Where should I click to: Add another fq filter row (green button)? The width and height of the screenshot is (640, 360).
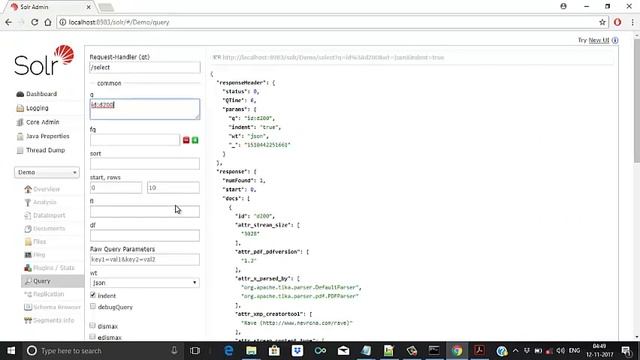point(195,140)
